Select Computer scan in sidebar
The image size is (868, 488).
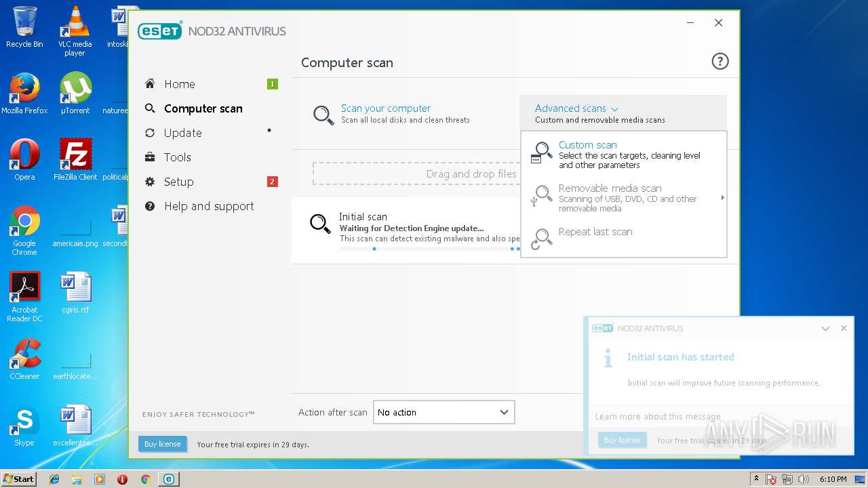203,108
